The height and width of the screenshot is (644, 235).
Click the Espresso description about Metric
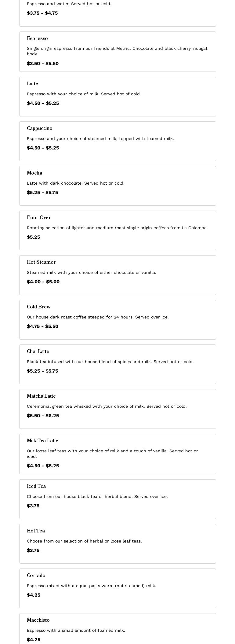tap(117, 51)
